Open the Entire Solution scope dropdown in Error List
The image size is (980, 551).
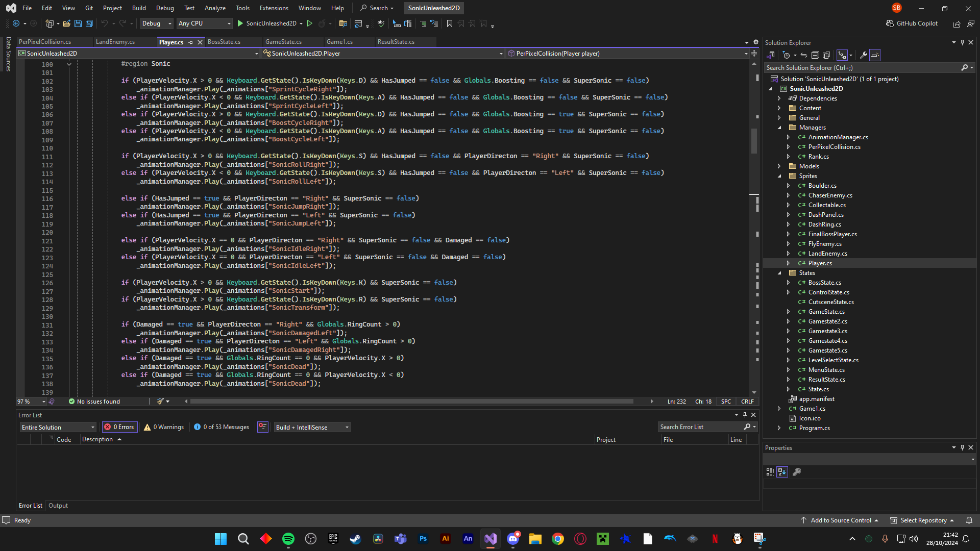tap(58, 428)
